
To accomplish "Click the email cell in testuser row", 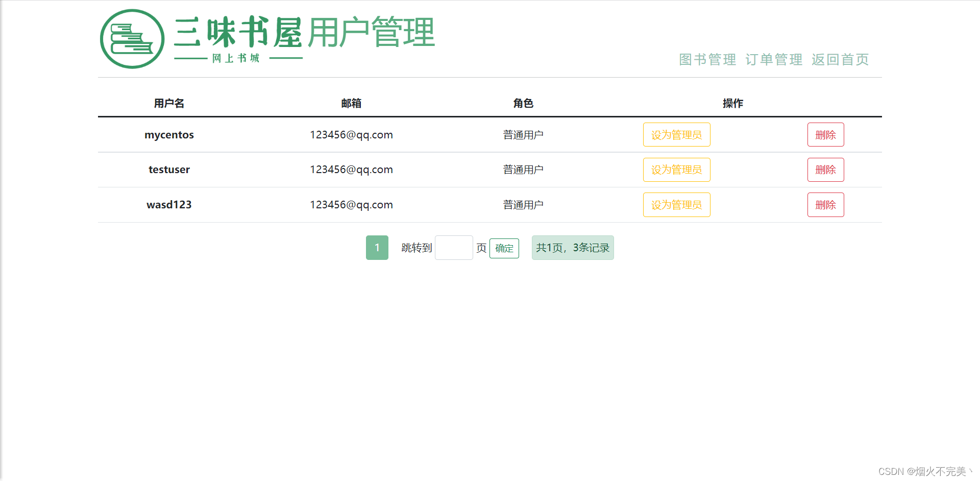I will pos(351,170).
